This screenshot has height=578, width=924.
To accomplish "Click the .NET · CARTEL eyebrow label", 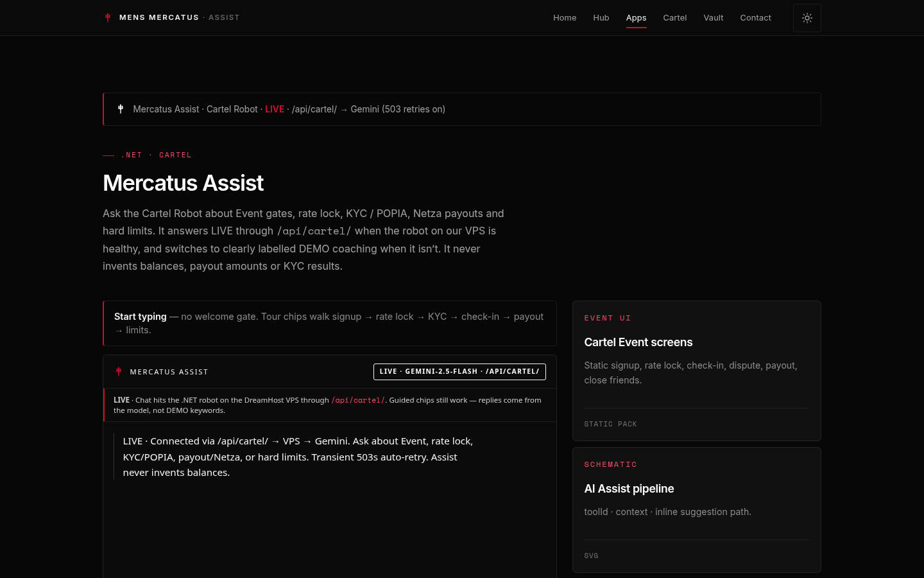I will pos(156,155).
